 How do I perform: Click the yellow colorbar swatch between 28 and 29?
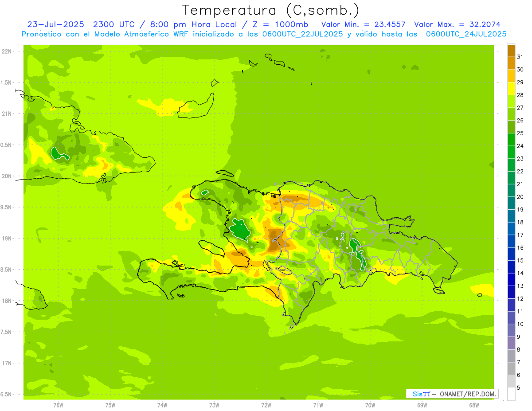tap(511, 89)
